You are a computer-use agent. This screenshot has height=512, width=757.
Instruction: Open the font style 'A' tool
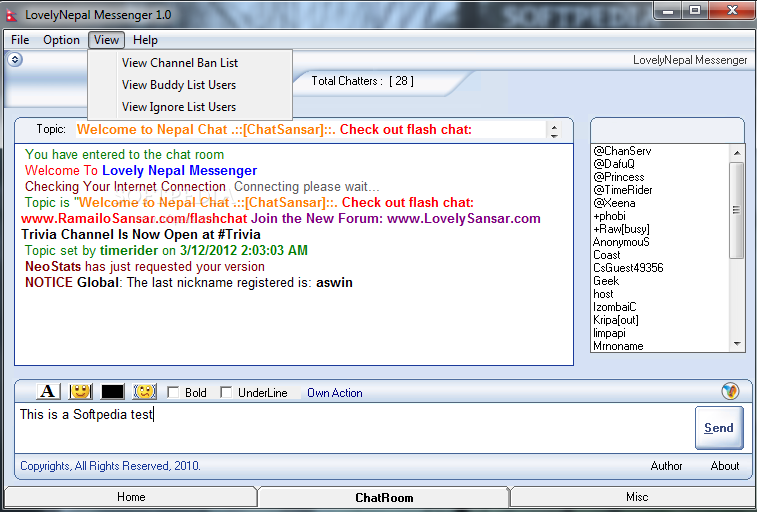pyautogui.click(x=48, y=391)
